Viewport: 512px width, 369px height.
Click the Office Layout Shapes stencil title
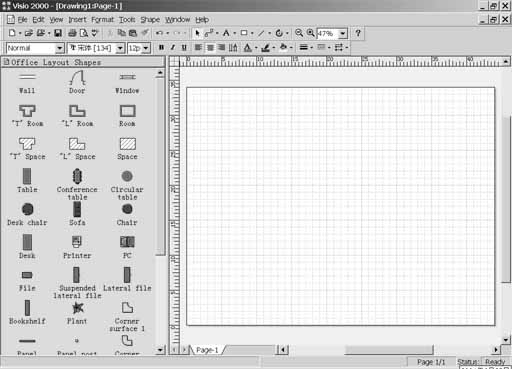pyautogui.click(x=56, y=62)
